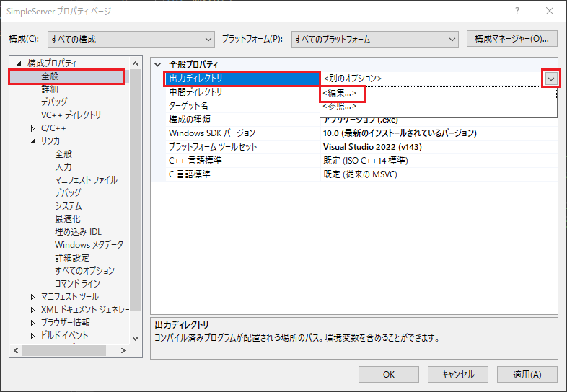
Task: Collapse the 全般プロパティ section chevron
Action: tap(158, 64)
